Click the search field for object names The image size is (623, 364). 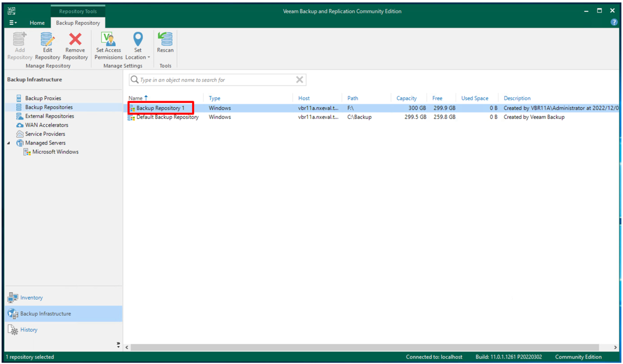pos(217,80)
